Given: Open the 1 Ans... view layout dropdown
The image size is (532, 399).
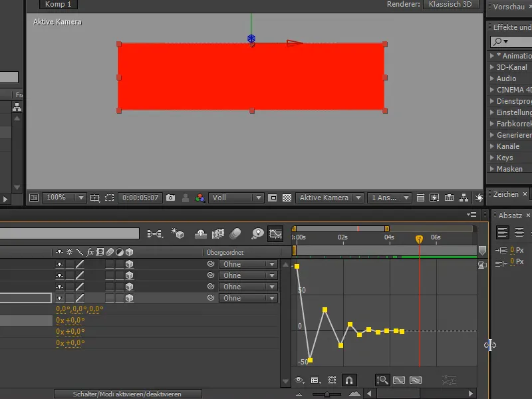Looking at the screenshot, I should (x=389, y=198).
